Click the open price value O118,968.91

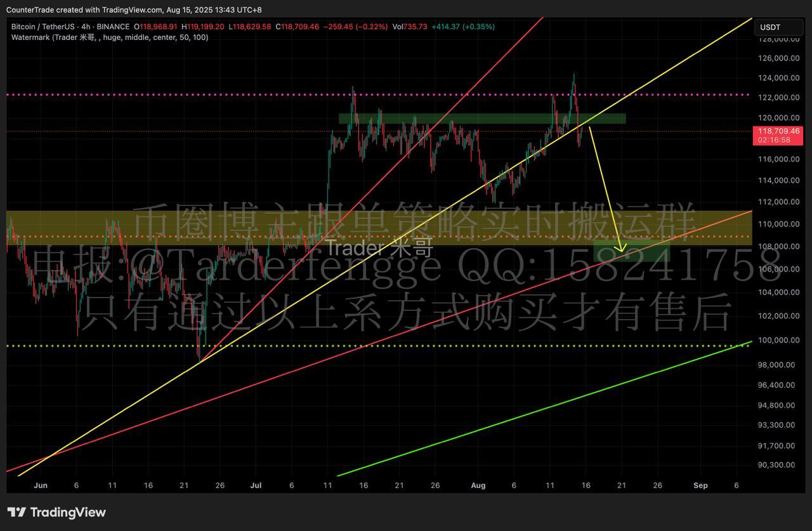[x=155, y=27]
